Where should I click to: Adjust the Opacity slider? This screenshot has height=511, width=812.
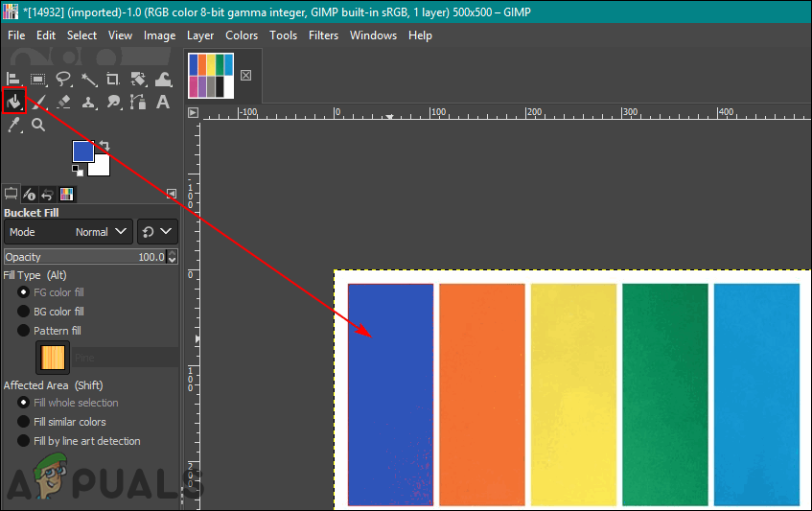click(85, 257)
